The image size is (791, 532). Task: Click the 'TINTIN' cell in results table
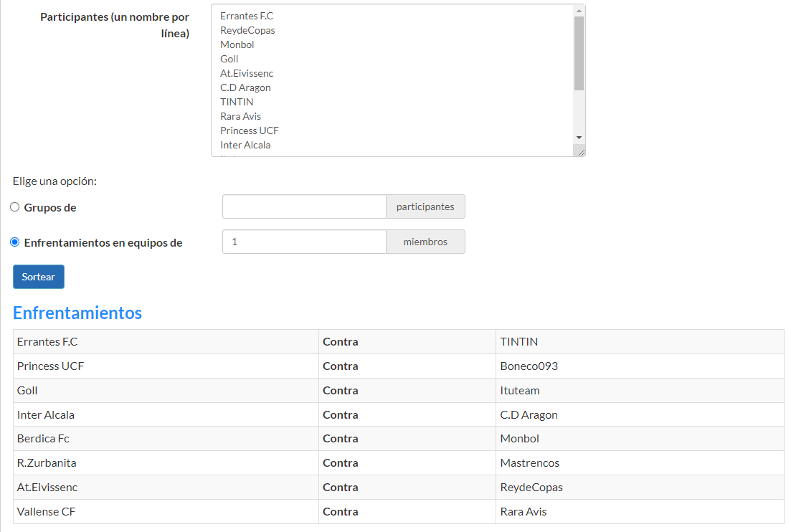point(639,342)
